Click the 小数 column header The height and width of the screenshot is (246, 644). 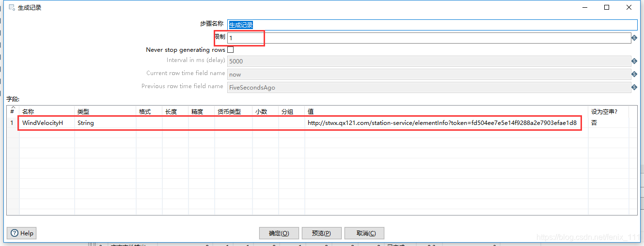pyautogui.click(x=266, y=111)
